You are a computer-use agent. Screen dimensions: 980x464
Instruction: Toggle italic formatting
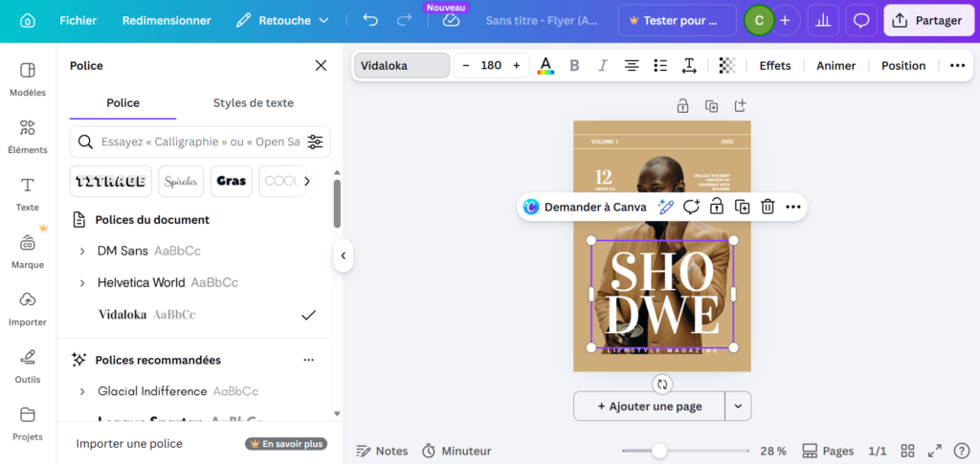click(603, 66)
